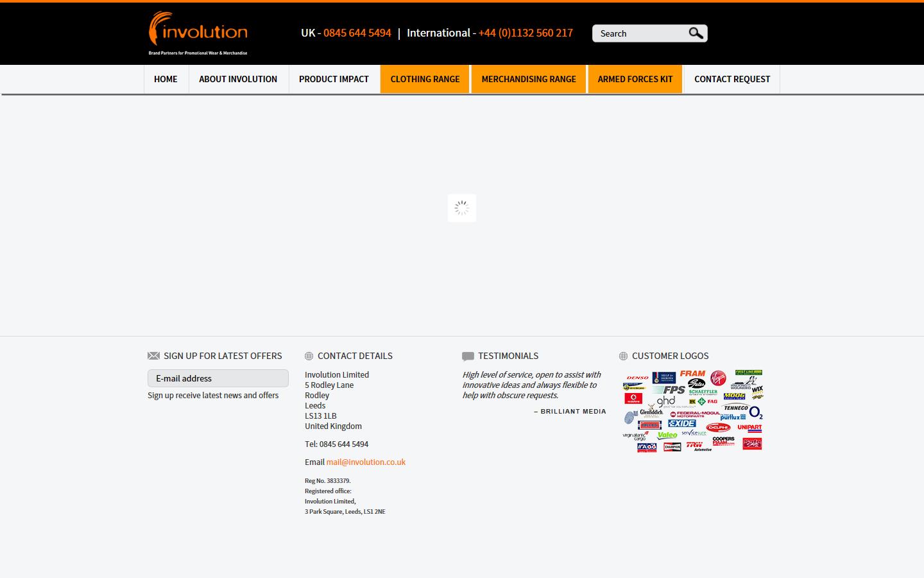Click the search magnifier icon

pyautogui.click(x=696, y=33)
